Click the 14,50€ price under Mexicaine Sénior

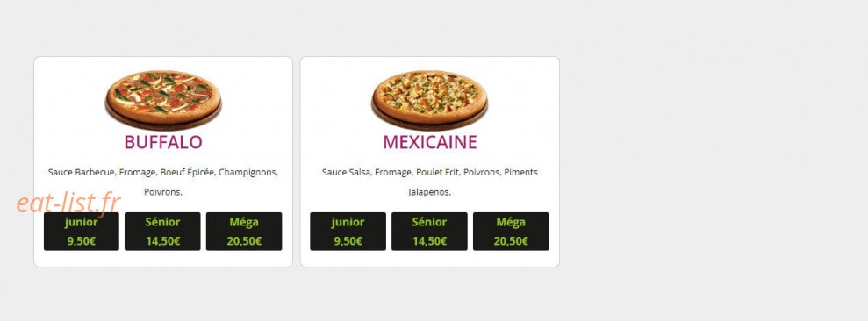(429, 241)
